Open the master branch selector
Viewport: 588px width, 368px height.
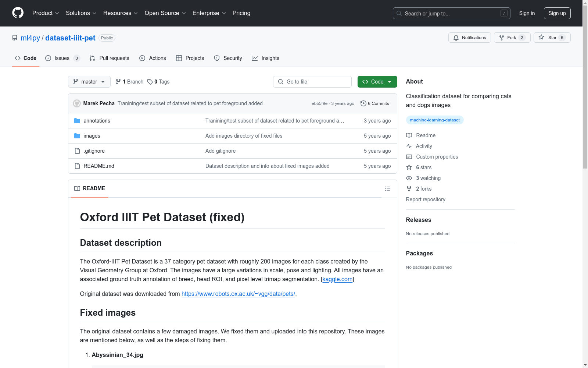pos(89,82)
